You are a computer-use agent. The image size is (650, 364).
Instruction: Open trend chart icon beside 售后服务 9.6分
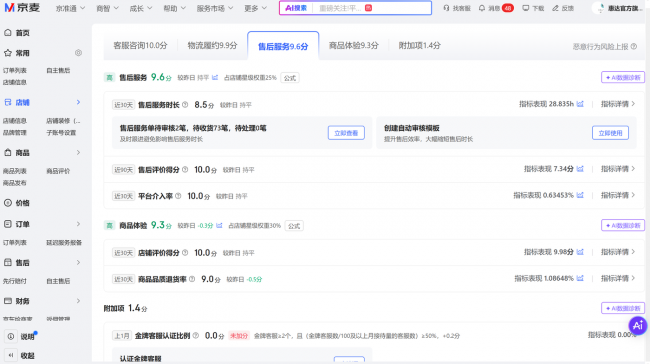pyautogui.click(x=215, y=78)
